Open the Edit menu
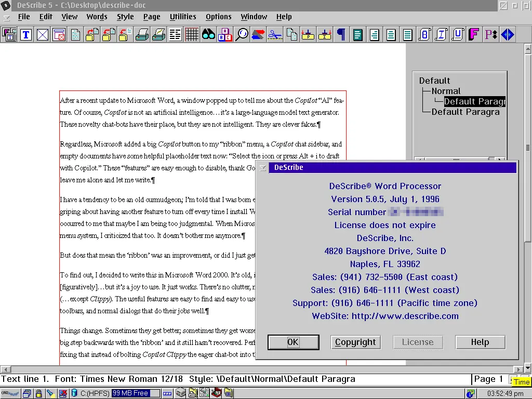Screen dimensions: 532x399 [x=46, y=17]
